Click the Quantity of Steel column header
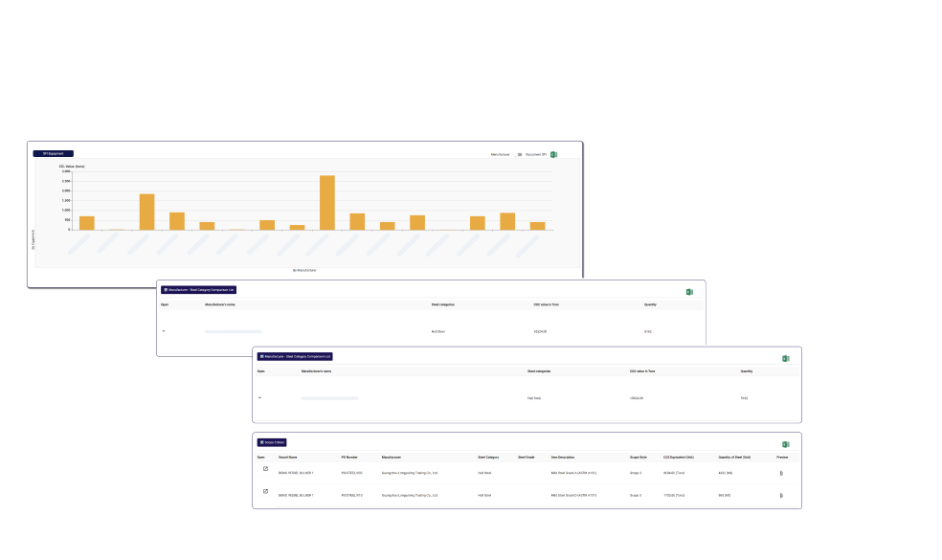 (734, 458)
